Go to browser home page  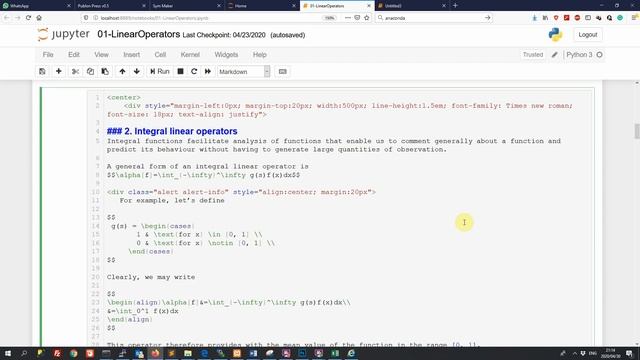click(39, 18)
